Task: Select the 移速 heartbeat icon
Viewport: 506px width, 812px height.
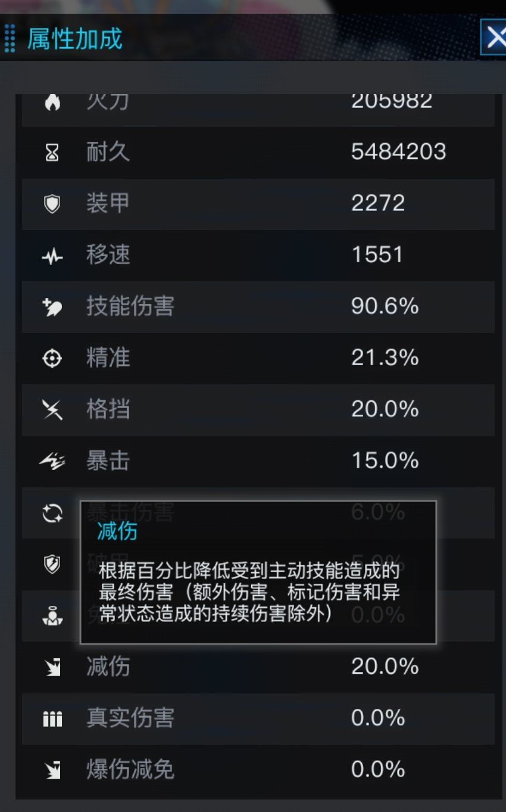Action: (52, 255)
